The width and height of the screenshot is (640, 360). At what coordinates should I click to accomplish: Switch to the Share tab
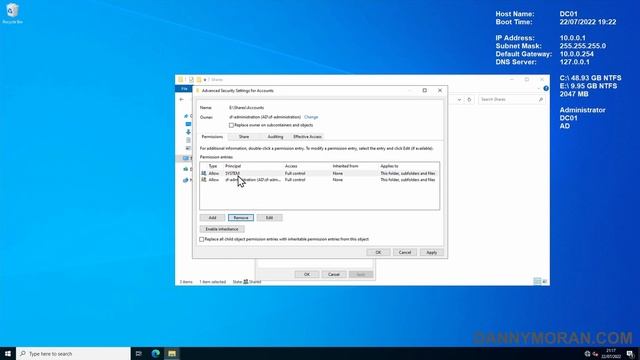click(x=244, y=137)
